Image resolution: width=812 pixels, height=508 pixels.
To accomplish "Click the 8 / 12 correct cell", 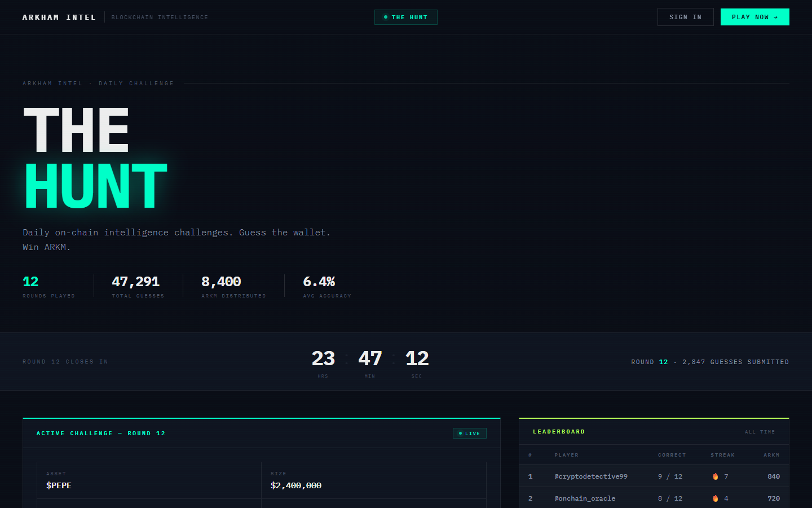I will pyautogui.click(x=670, y=498).
